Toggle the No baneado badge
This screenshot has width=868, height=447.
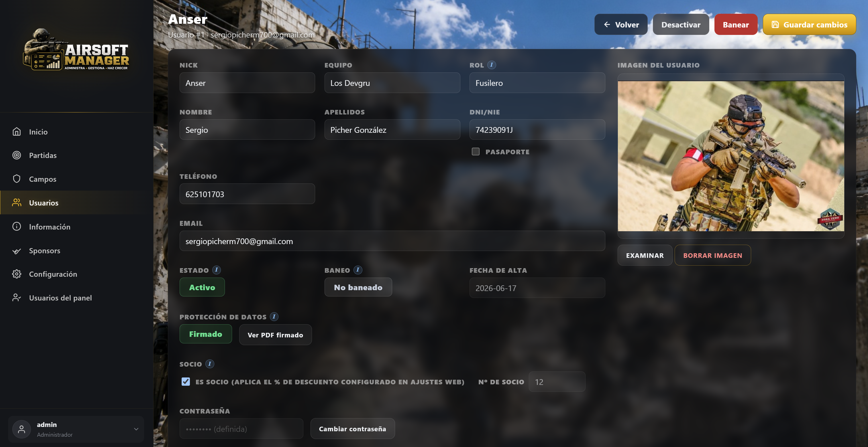click(x=358, y=287)
